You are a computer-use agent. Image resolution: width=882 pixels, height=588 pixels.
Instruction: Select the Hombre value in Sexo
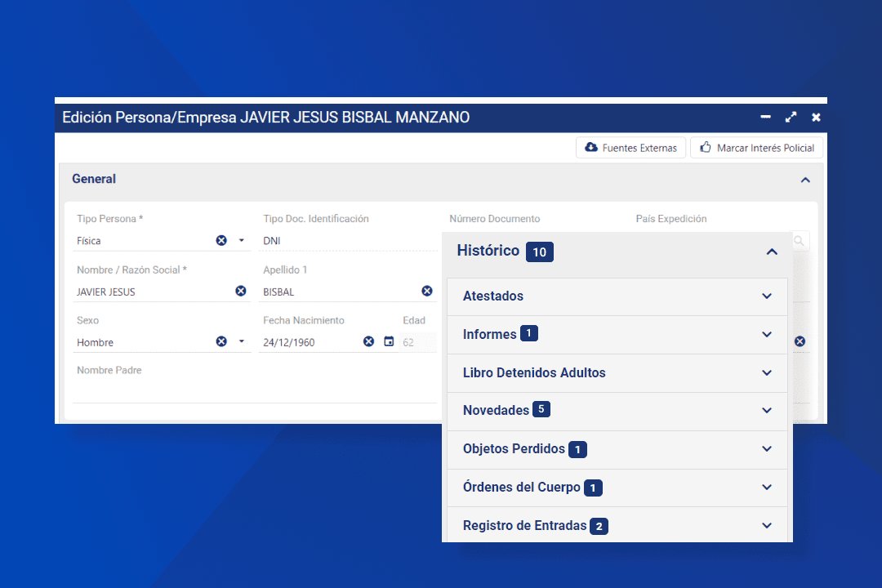click(x=95, y=342)
